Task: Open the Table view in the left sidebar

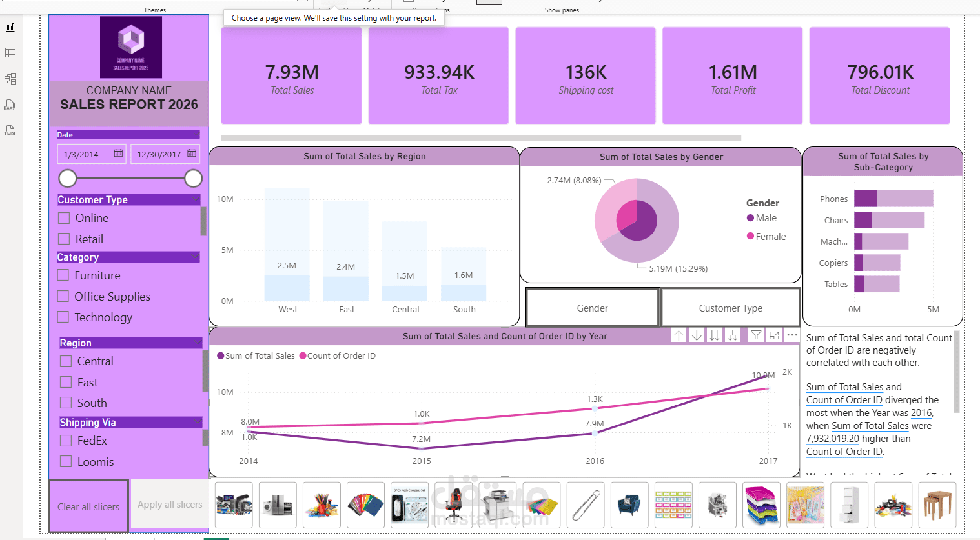Action: point(10,53)
